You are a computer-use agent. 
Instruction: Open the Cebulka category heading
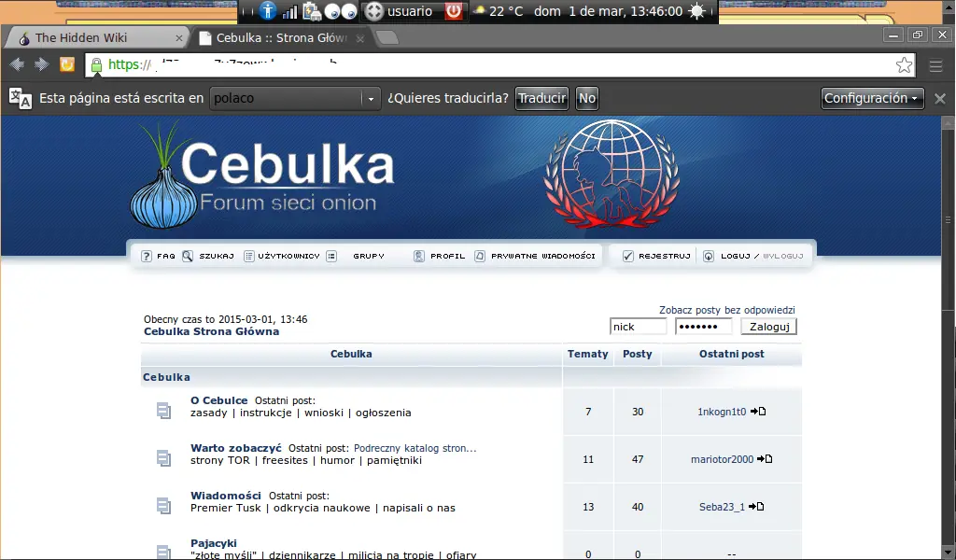(x=166, y=377)
